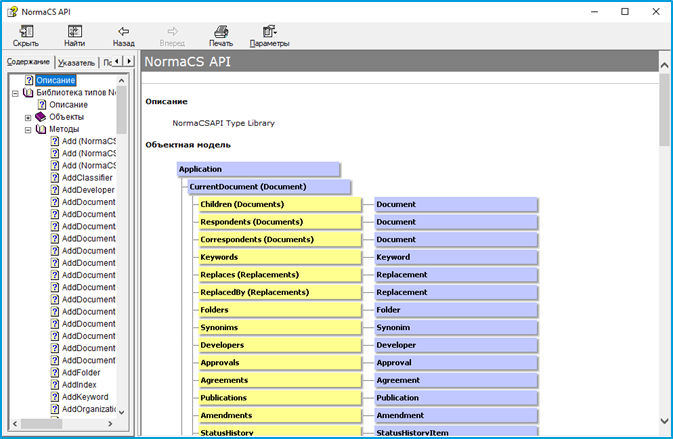Print the topic using the Печать icon
The height and width of the screenshot is (439, 673).
tap(220, 32)
